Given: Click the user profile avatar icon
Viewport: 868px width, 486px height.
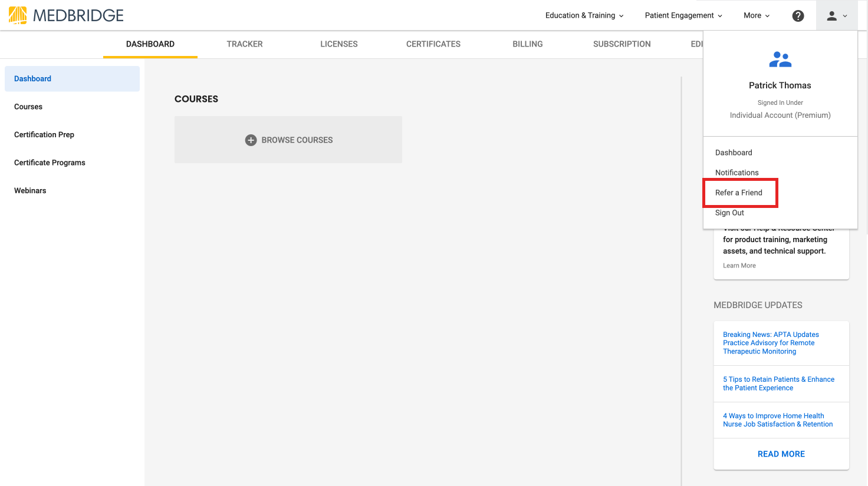Looking at the screenshot, I should (831, 16).
